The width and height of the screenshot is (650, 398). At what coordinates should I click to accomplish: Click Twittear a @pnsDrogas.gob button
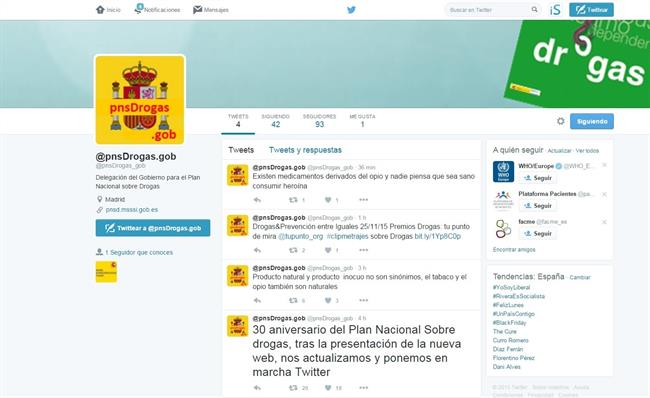click(x=153, y=228)
